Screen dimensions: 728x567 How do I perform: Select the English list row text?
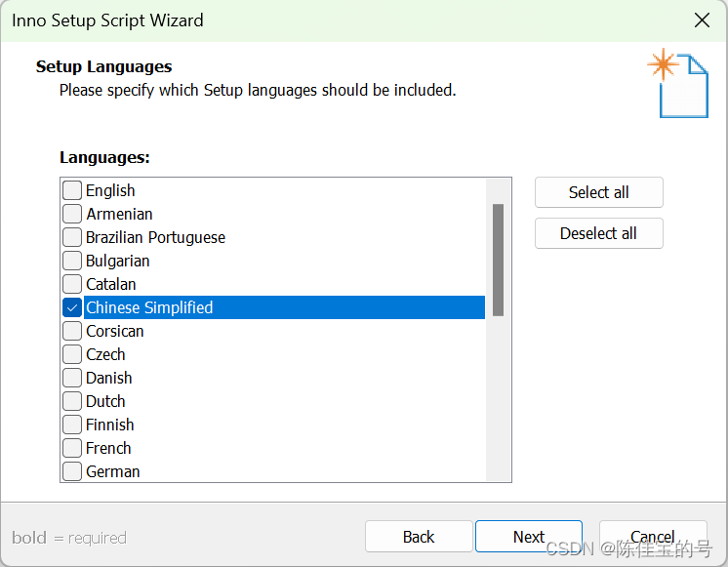pyautogui.click(x=110, y=191)
